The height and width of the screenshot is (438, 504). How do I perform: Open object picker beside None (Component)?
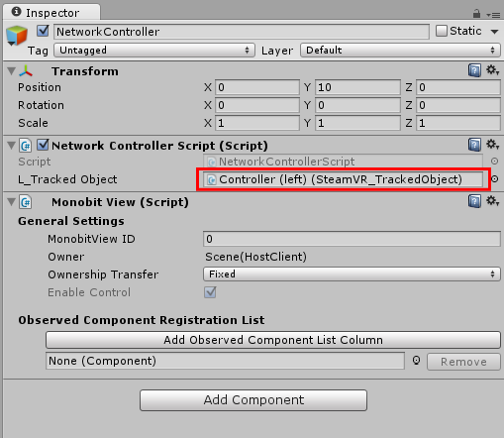[417, 361]
